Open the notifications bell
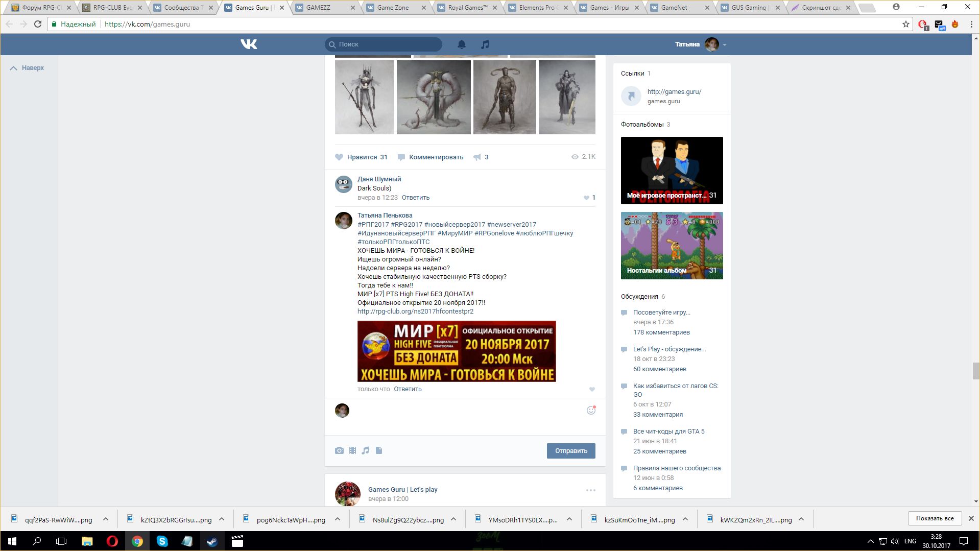 coord(462,44)
